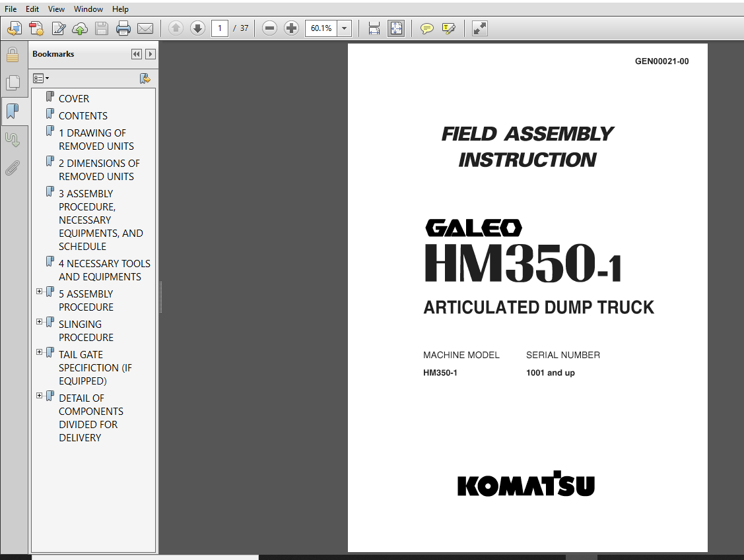Go to previous page arrow
Screen dimensions: 744x560
[x=176, y=28]
